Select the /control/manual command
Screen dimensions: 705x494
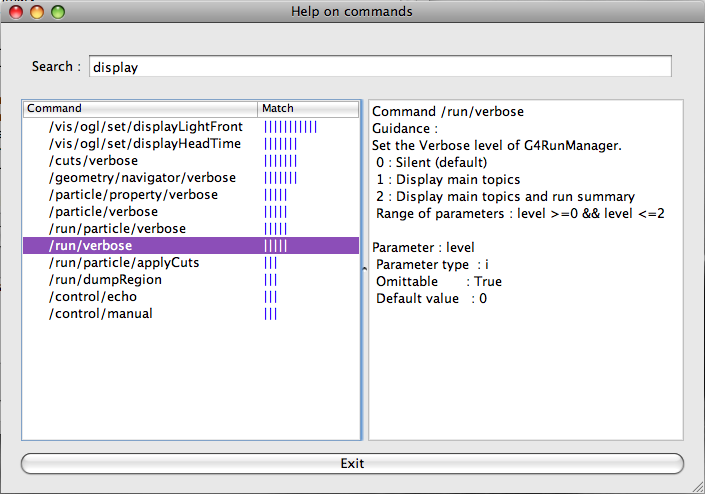(104, 314)
